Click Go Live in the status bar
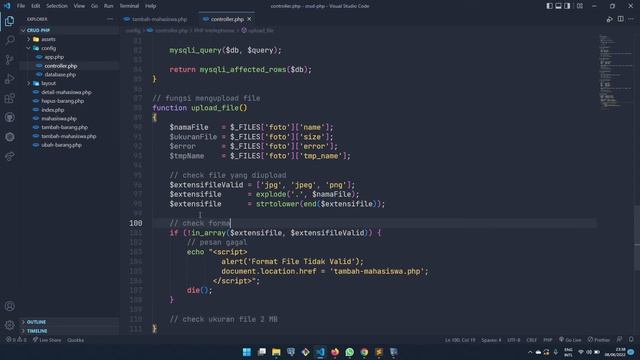Screen dimensions: 640x360 click(570, 340)
